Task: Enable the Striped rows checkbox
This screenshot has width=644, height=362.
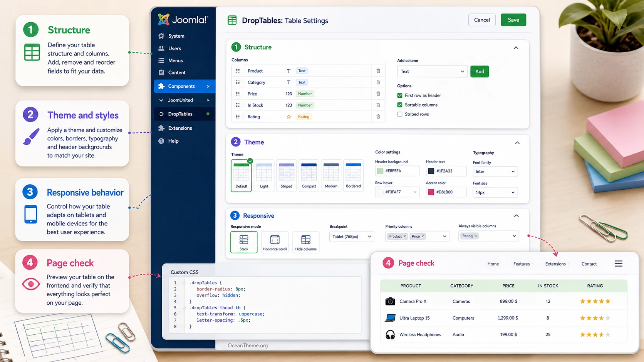Action: click(400, 114)
